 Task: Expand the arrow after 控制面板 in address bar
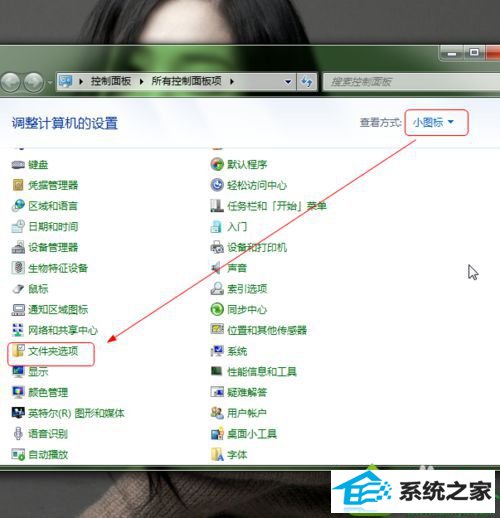[x=141, y=81]
